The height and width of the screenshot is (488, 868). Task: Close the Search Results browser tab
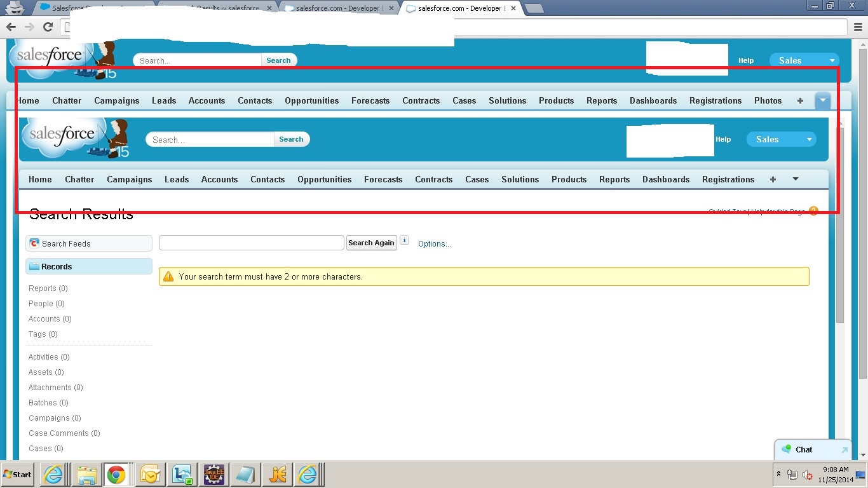tap(269, 8)
